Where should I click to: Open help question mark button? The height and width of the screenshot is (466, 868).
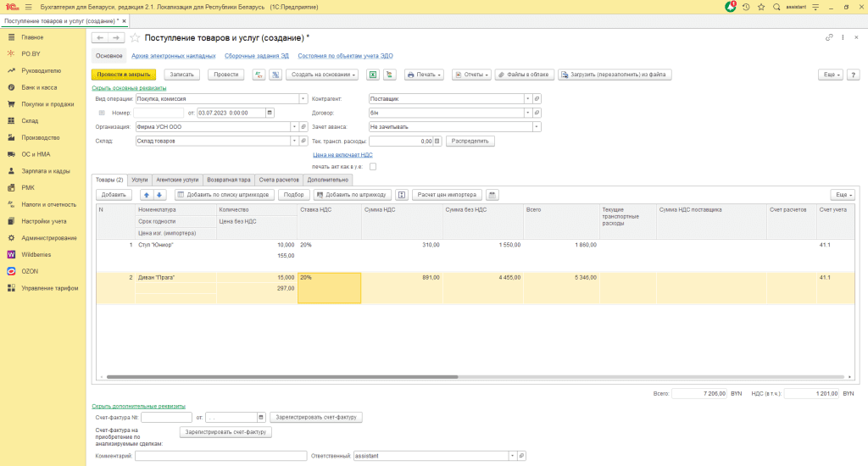pyautogui.click(x=853, y=75)
